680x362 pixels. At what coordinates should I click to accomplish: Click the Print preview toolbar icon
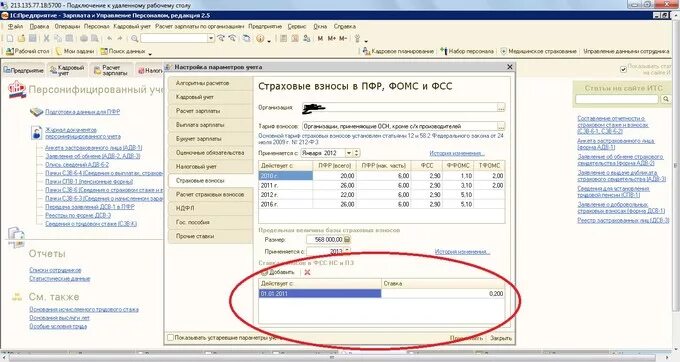pos(95,39)
